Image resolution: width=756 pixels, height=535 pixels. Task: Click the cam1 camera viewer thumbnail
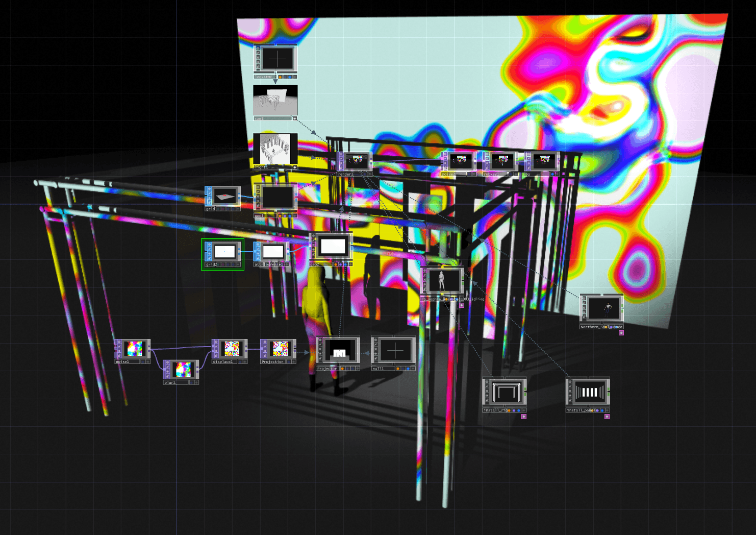pyautogui.click(x=275, y=100)
